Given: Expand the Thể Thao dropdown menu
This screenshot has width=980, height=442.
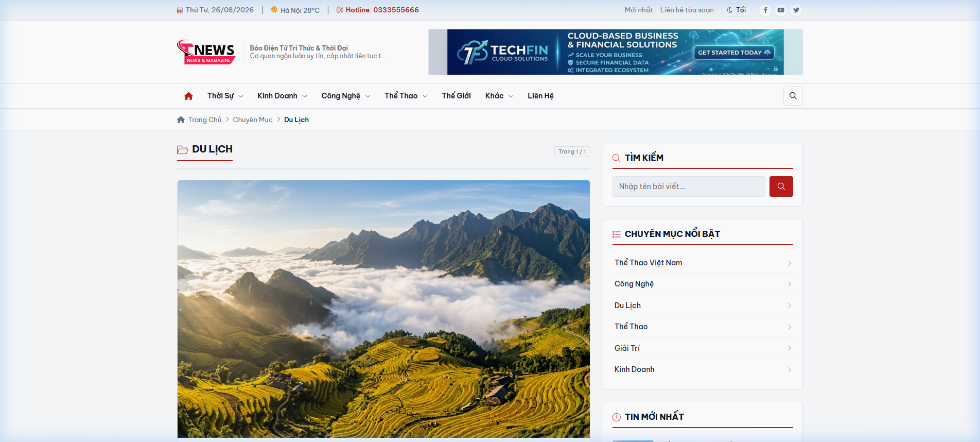Looking at the screenshot, I should 406,96.
